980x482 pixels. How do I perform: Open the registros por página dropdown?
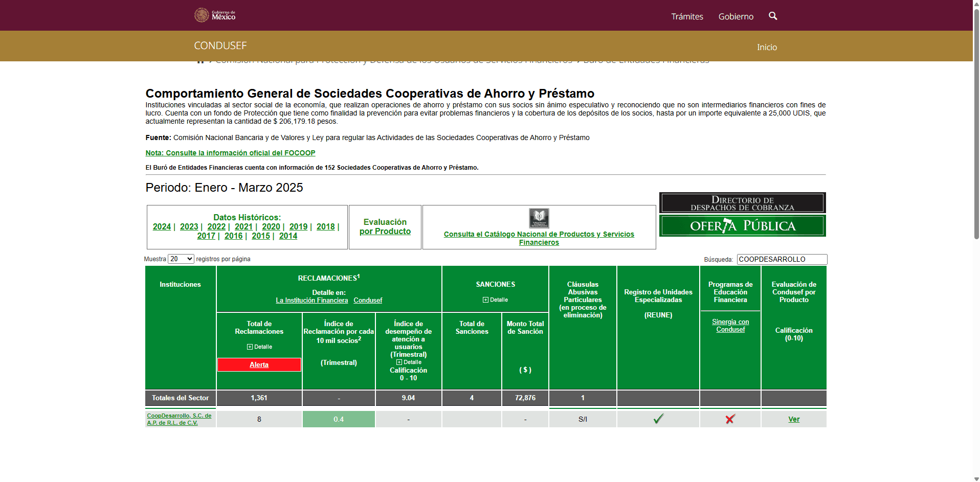(181, 259)
